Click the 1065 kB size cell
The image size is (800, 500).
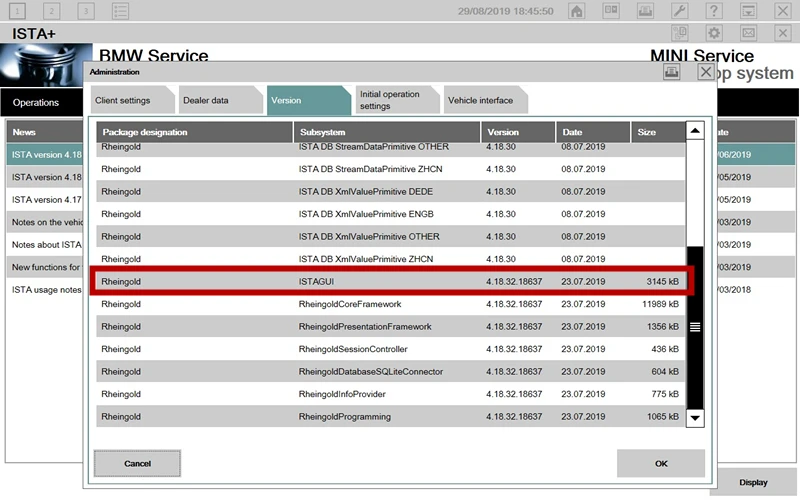coord(663,416)
